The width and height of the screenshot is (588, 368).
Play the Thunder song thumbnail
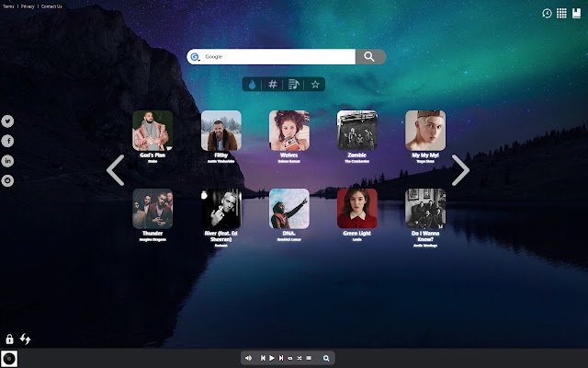(x=153, y=209)
